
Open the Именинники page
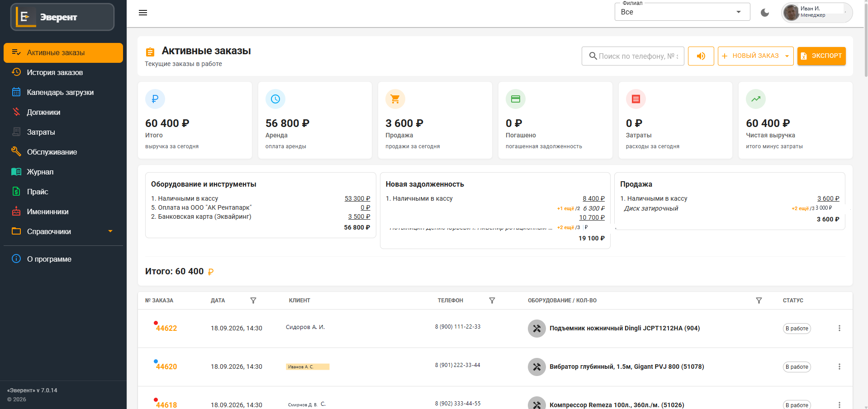63,212
